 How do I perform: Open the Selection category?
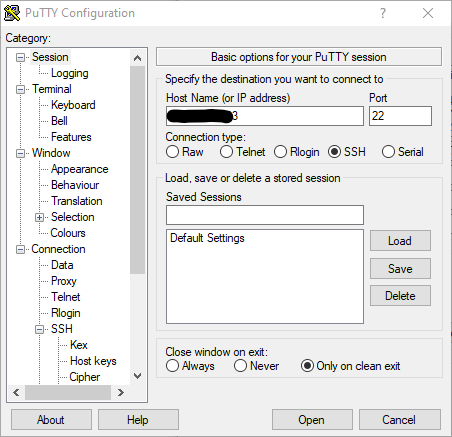72,217
